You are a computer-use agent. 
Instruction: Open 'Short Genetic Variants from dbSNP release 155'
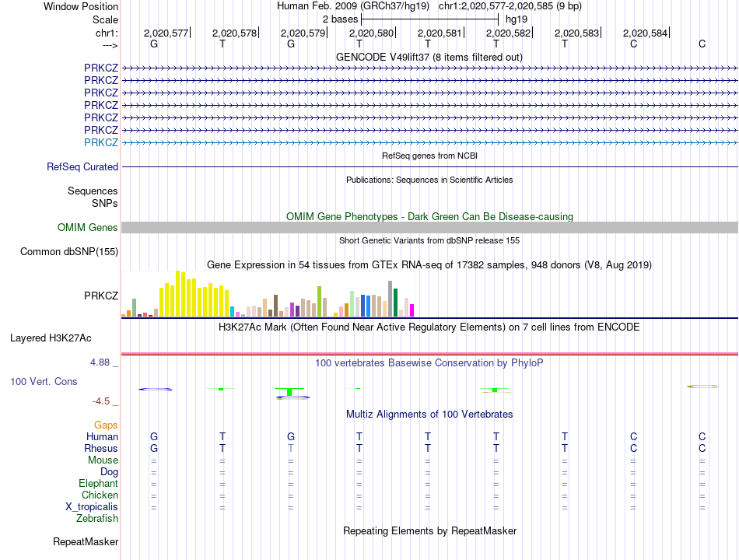click(429, 240)
